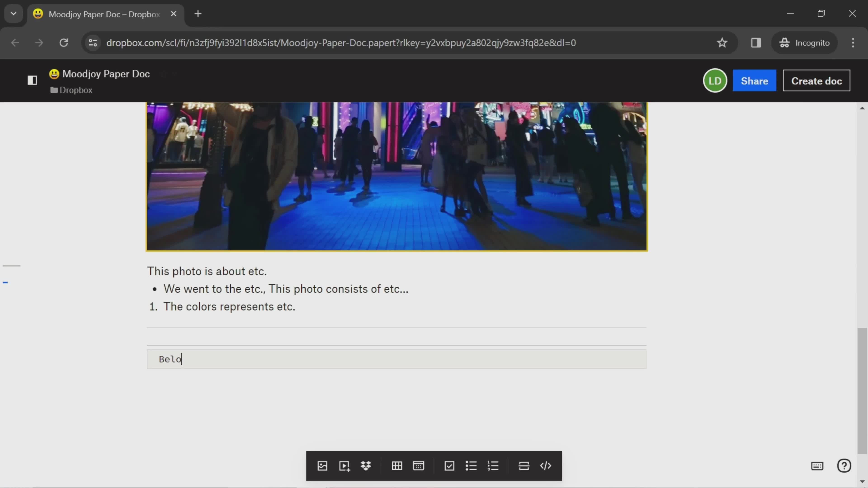The image size is (868, 488).
Task: Open the browser side panel icon
Action: pos(756,43)
